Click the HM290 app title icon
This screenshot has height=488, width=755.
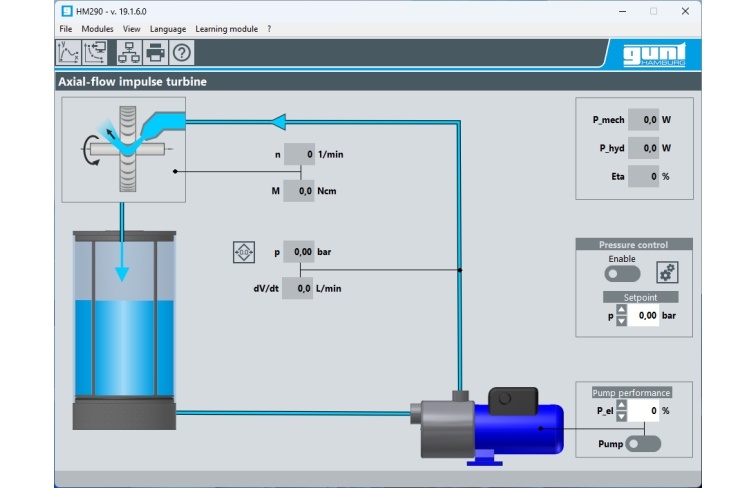click(x=67, y=11)
